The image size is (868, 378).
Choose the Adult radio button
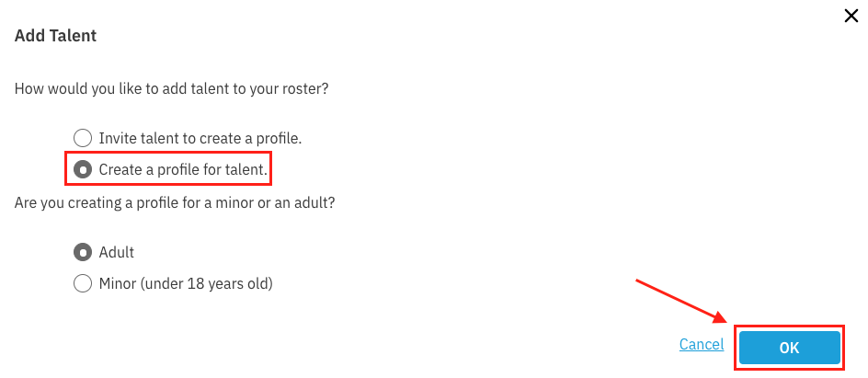[83, 252]
